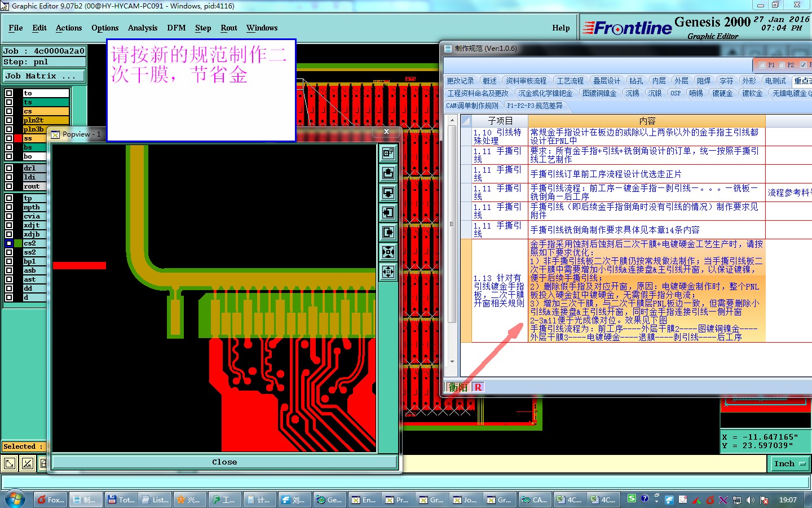
Task: Click the blue help tray icon
Action: (x=645, y=498)
